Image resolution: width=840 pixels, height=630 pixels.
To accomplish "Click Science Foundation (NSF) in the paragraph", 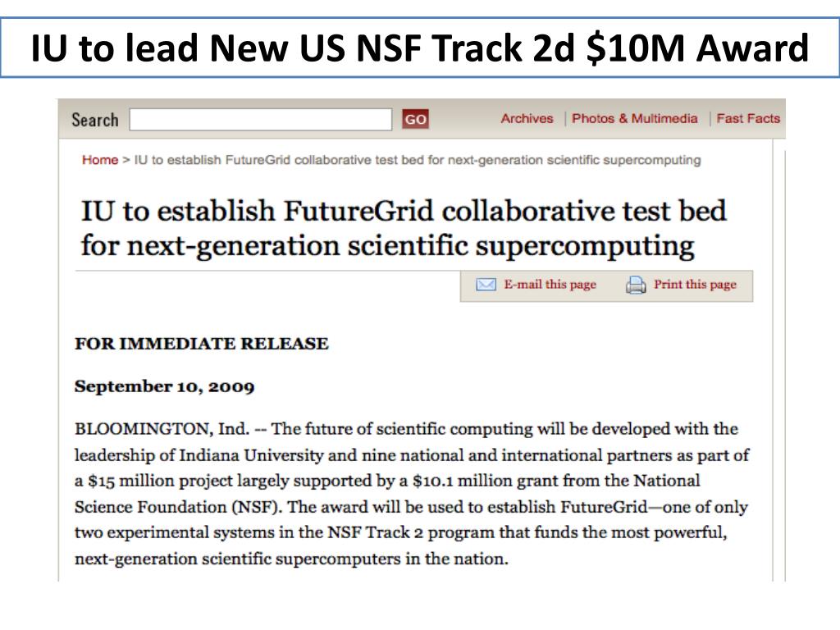I will 178,507.
